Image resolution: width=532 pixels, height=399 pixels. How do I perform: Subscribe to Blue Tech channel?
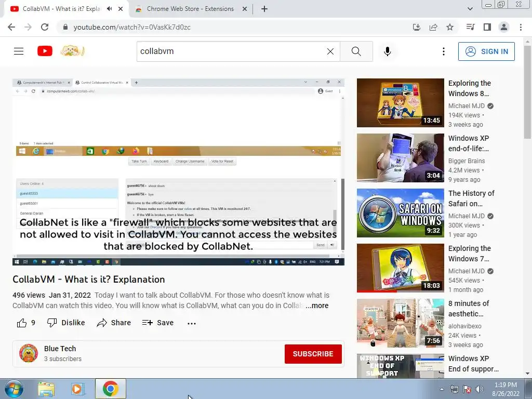pos(313,353)
